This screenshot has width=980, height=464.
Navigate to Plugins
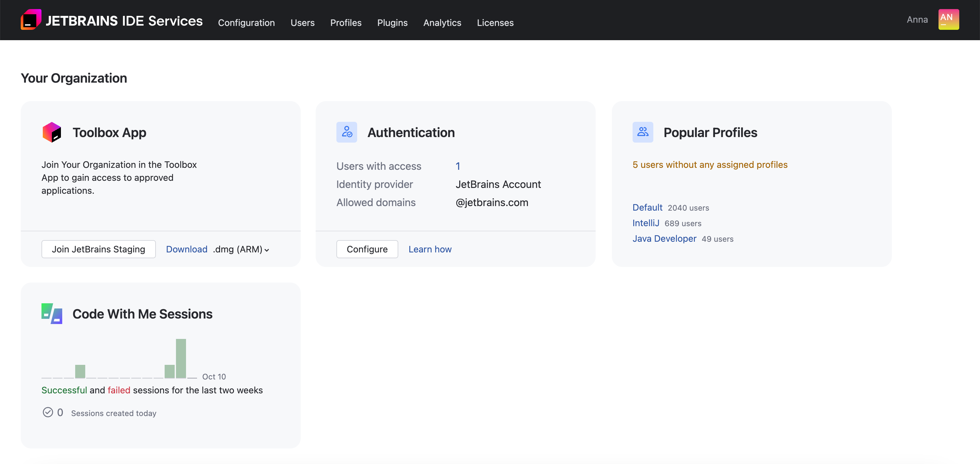point(392,23)
